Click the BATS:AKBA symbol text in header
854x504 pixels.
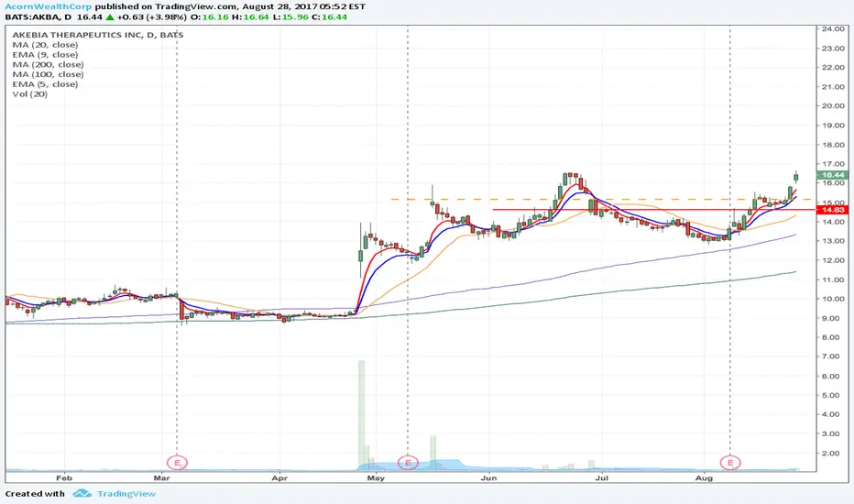tap(30, 16)
